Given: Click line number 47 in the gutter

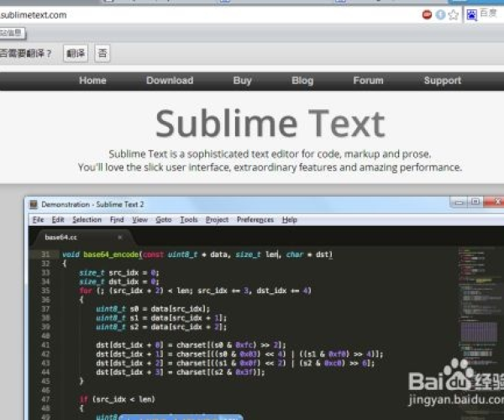Looking at the screenshot, I should pos(45,400).
